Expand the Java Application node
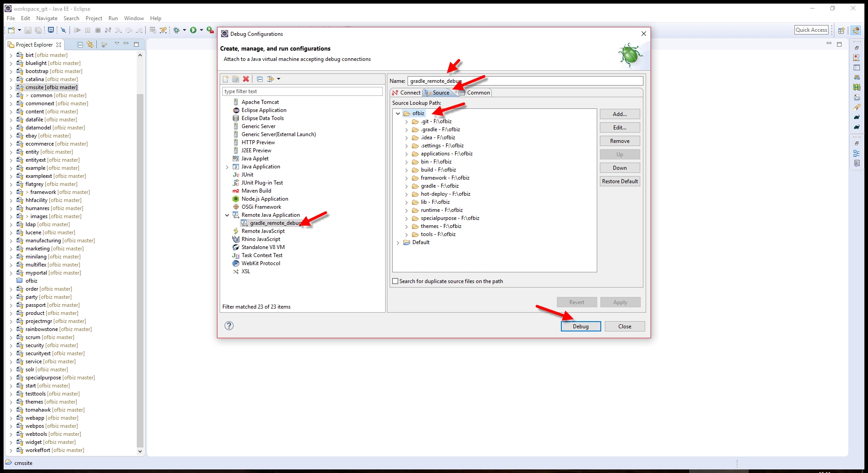This screenshot has height=473, width=868. (x=227, y=167)
